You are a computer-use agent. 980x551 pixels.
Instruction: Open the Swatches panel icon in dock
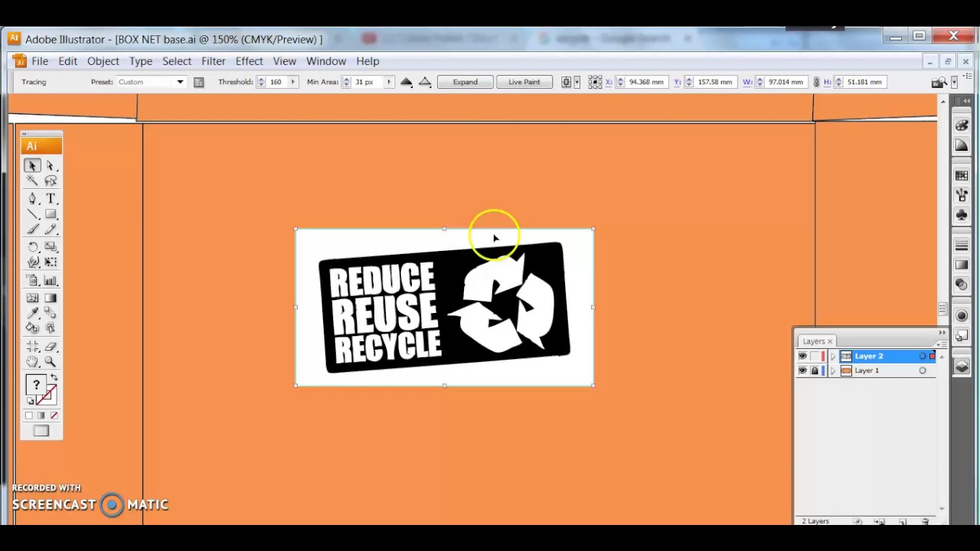click(x=962, y=176)
